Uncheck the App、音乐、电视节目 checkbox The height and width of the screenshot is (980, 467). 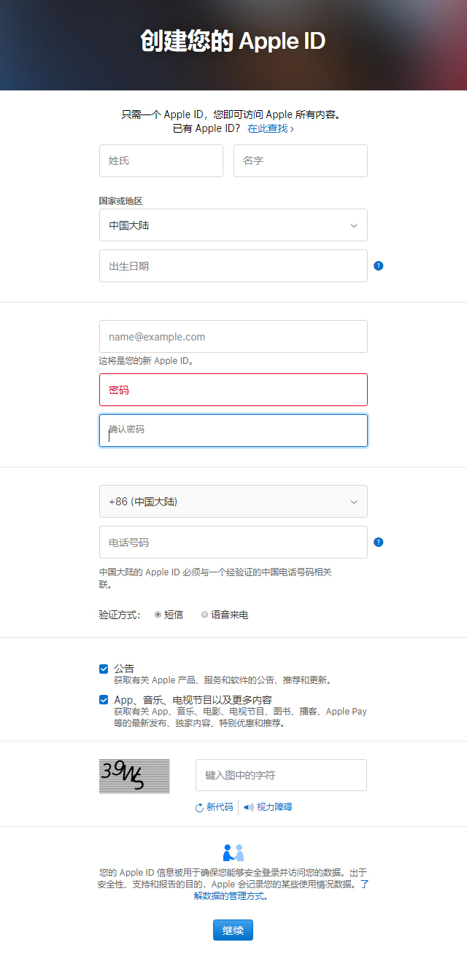[104, 700]
